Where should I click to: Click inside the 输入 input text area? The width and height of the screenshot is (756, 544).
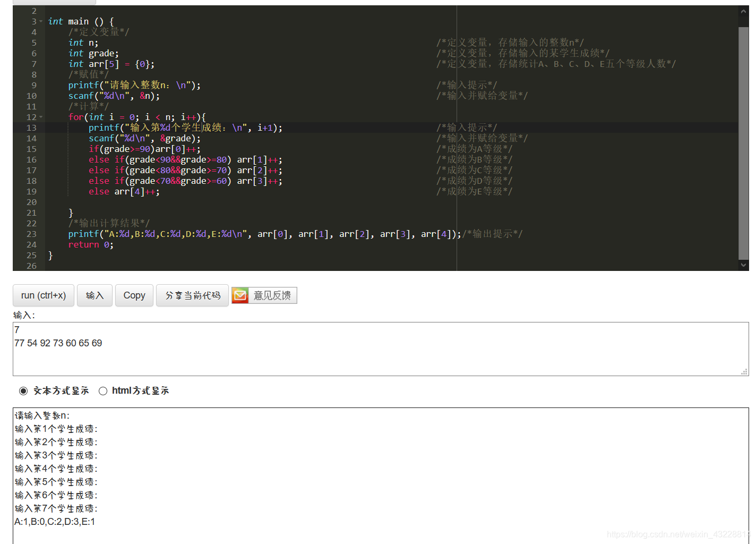point(381,349)
